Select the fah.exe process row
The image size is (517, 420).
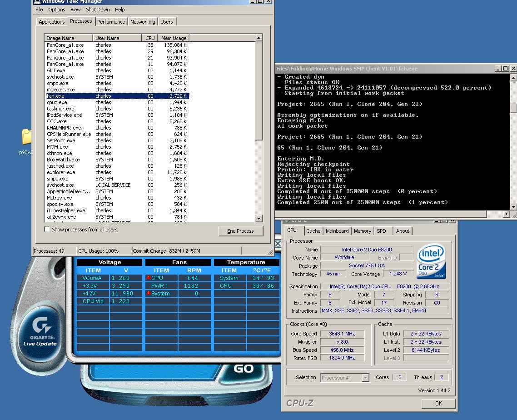coord(117,96)
